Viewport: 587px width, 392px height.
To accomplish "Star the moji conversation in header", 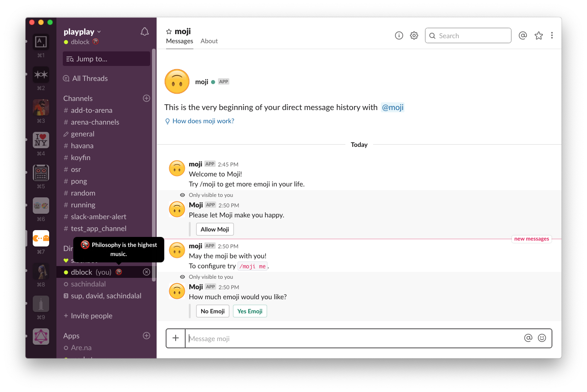I will [169, 31].
